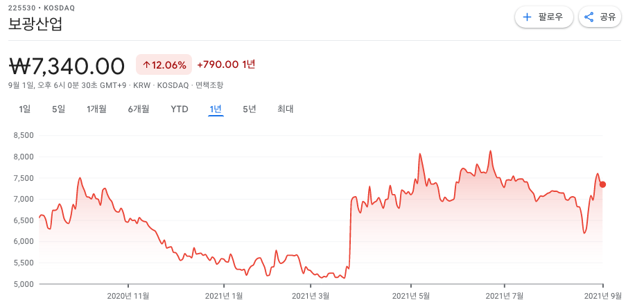Open the 5년 range tab
644x307 pixels.
tap(250, 109)
